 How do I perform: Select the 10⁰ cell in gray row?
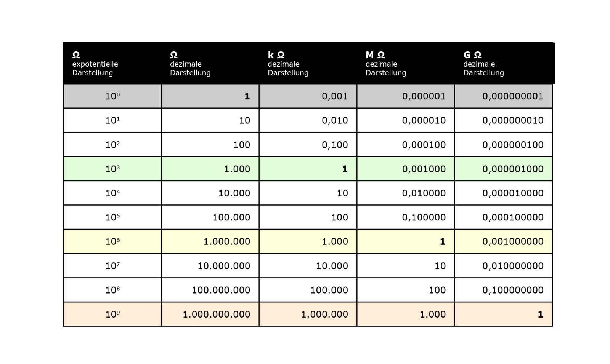[x=112, y=96]
